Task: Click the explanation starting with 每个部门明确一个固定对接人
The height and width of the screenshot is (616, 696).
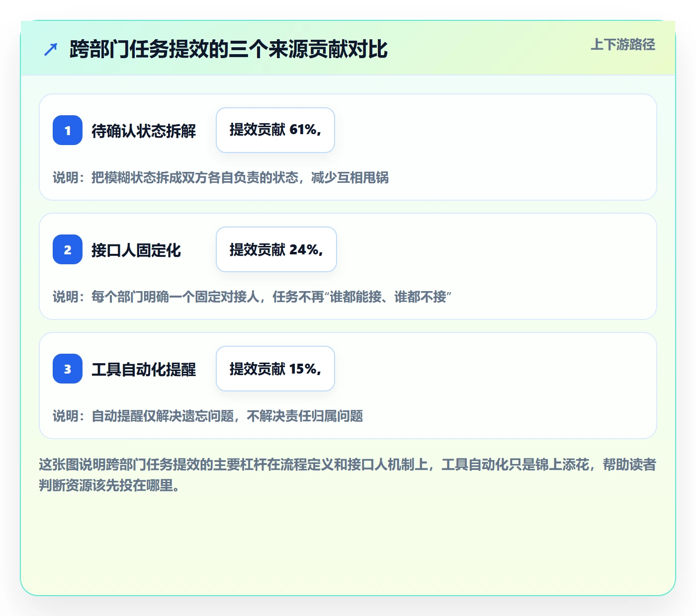Action: 252,297
